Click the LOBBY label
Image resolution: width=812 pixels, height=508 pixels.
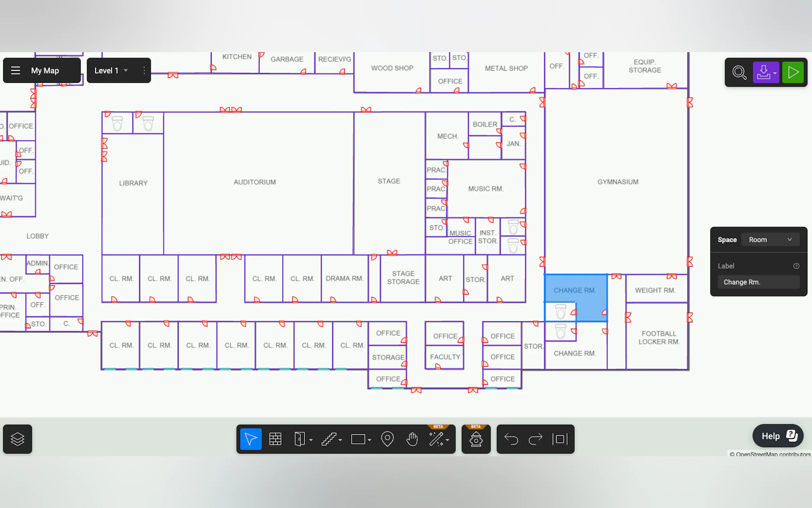coord(38,236)
